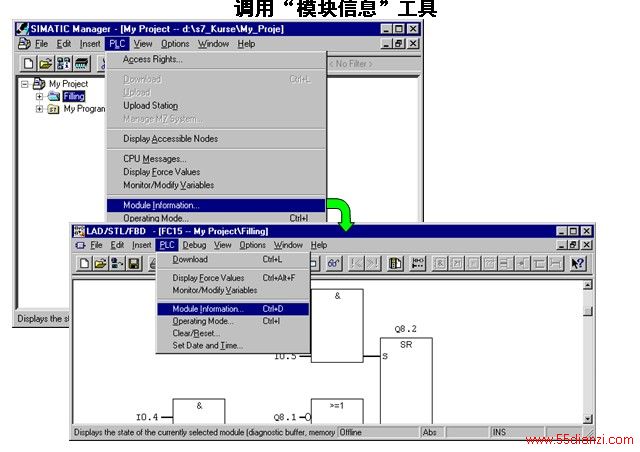The image size is (640, 452).
Task: Open Edit menu in SIMATIC Manager
Action: 64,44
